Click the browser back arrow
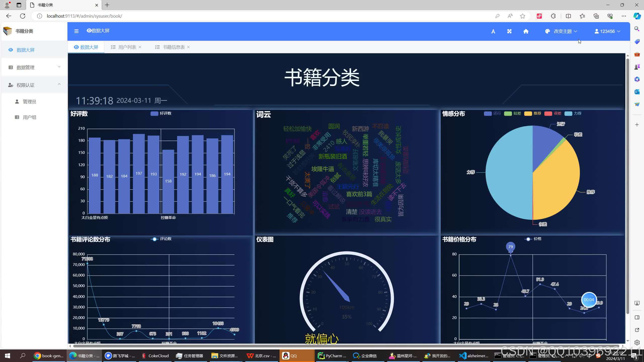This screenshot has width=644, height=362. click(9, 16)
